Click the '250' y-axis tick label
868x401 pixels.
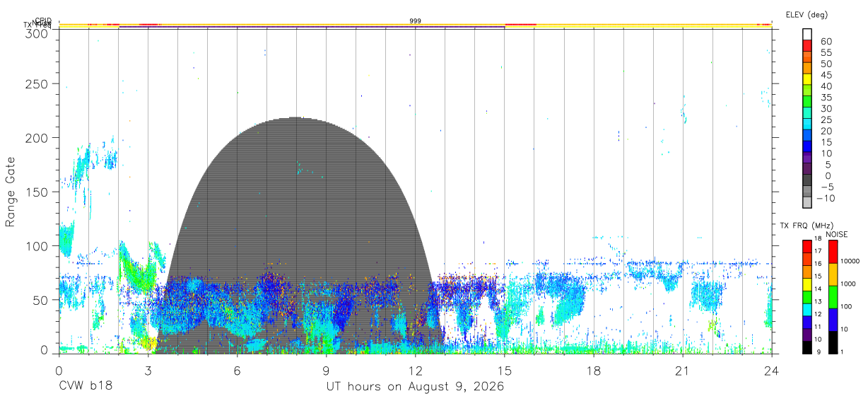click(x=37, y=83)
